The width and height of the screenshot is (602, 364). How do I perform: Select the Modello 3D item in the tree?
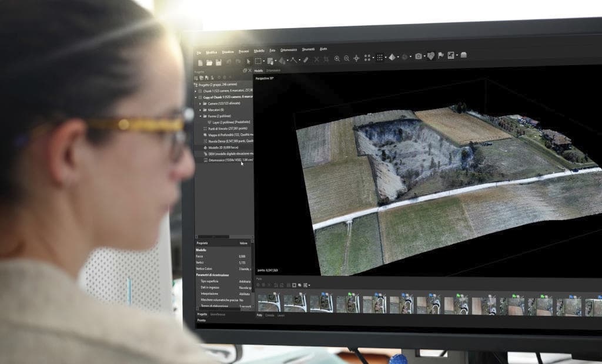(223, 147)
